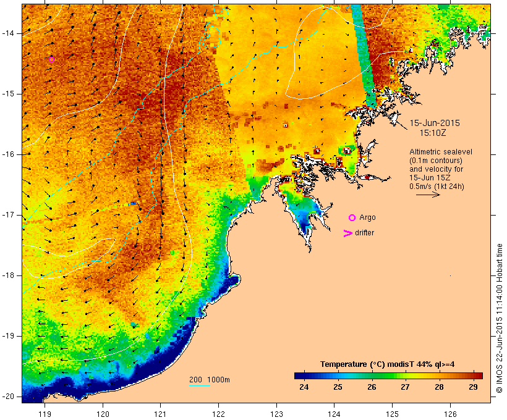Click 'Altimetric sealevel' caption text
The height and width of the screenshot is (420, 507).
[441, 152]
